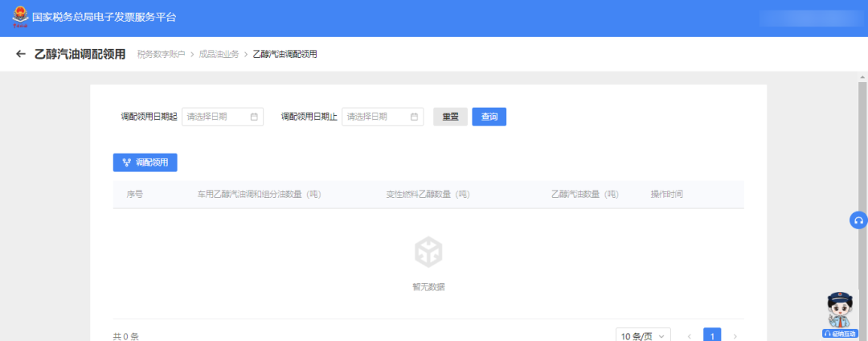Viewport: 868px width, 341px height.
Task: Click the 共 0 条 total count
Action: tap(125, 336)
